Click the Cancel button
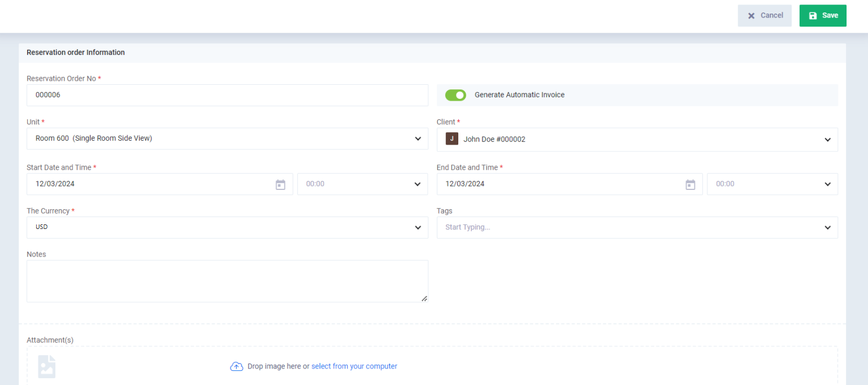 click(765, 16)
